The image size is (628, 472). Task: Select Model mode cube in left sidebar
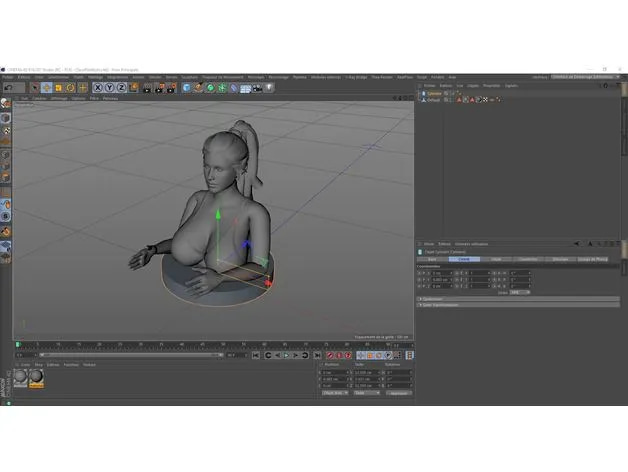pyautogui.click(x=6, y=118)
